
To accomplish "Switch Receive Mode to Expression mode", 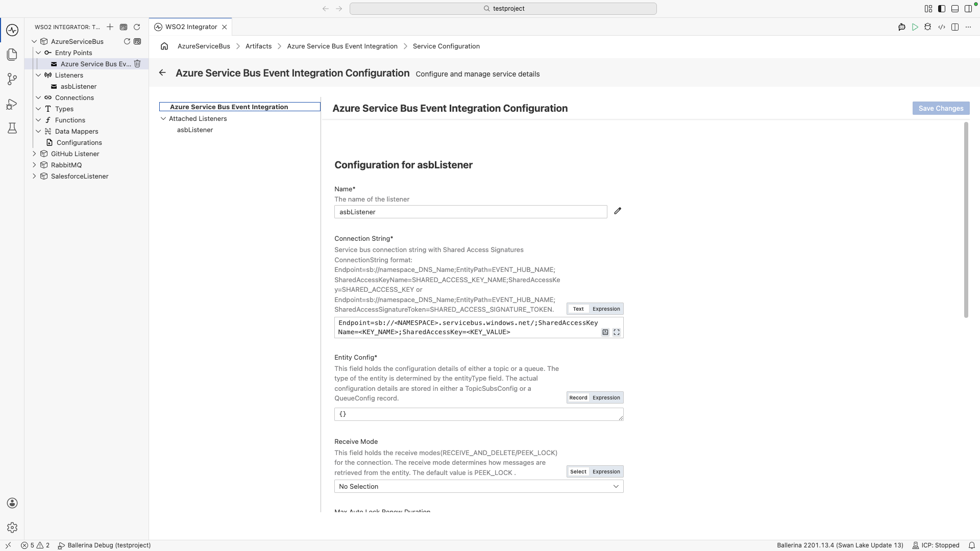I will pyautogui.click(x=606, y=472).
